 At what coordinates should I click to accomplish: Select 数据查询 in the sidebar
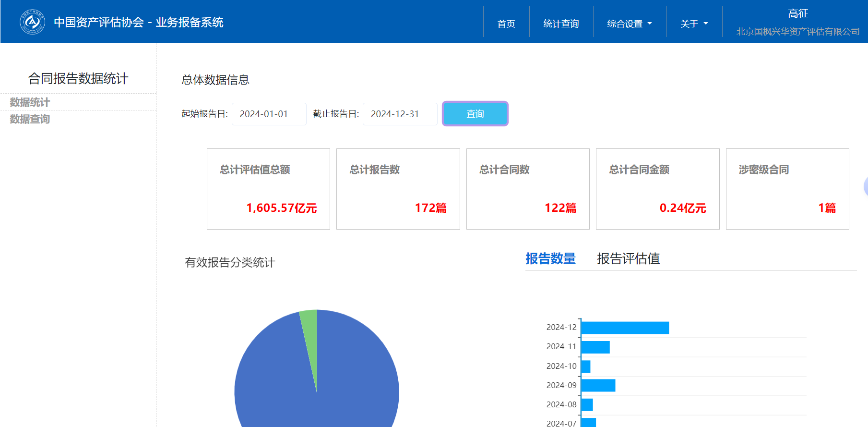click(30, 119)
